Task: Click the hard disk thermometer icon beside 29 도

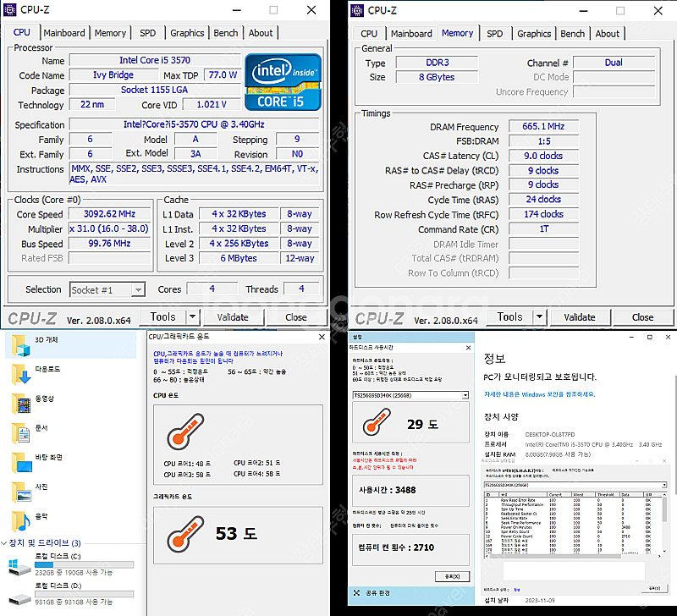Action: click(x=377, y=421)
